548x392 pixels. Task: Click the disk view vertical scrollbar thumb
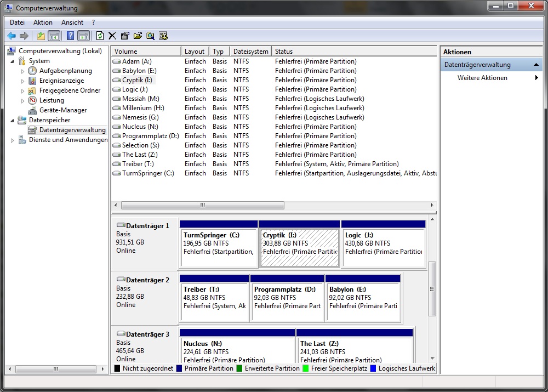(432, 288)
